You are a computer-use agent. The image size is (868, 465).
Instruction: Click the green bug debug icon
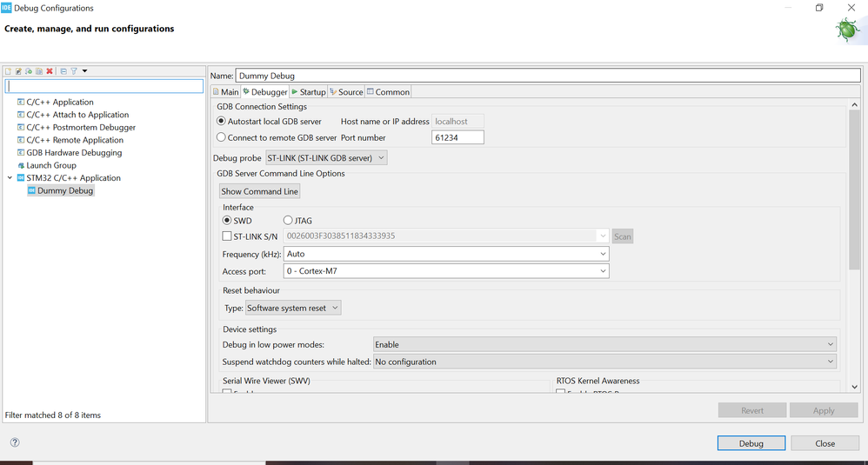(x=847, y=30)
